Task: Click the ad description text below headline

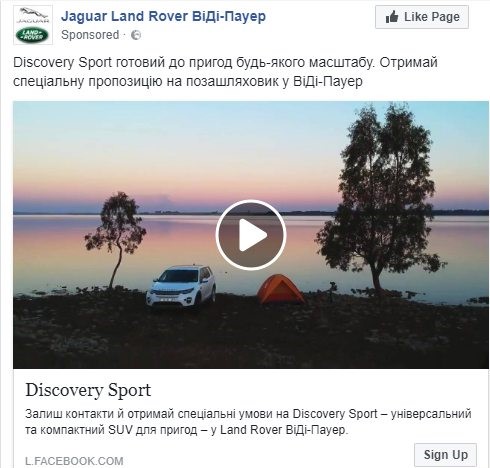Action: (248, 422)
